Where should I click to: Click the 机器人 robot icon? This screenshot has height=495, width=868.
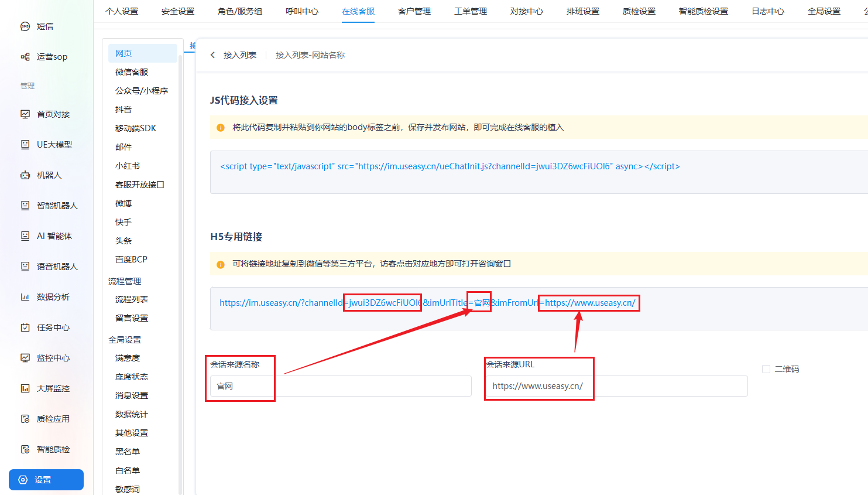[x=25, y=175]
